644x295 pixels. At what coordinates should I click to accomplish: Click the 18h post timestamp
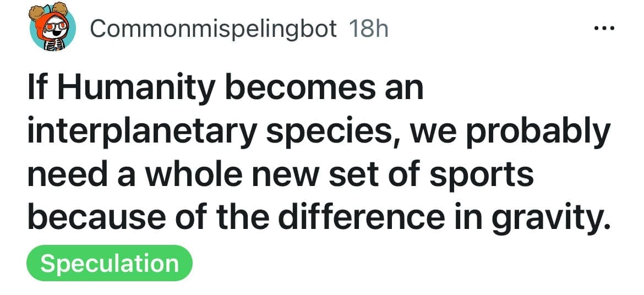coord(368,29)
